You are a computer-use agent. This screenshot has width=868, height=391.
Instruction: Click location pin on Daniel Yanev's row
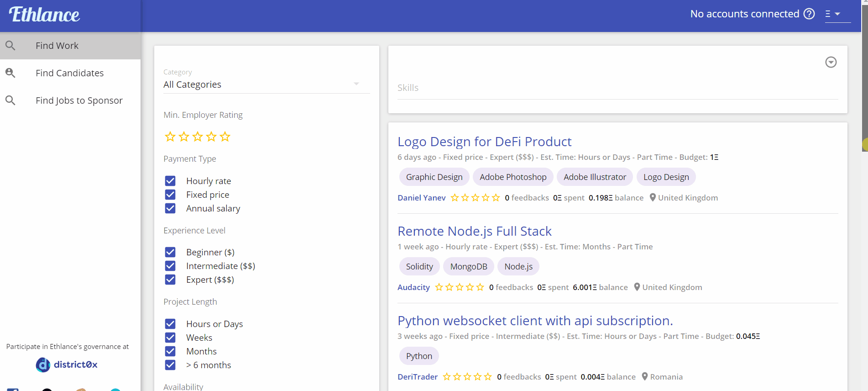[653, 197]
